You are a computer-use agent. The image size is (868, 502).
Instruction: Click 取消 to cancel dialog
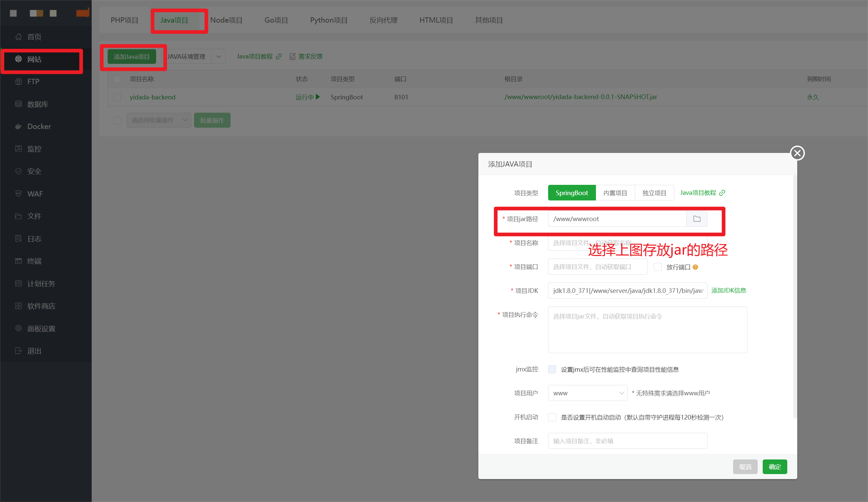pyautogui.click(x=745, y=467)
